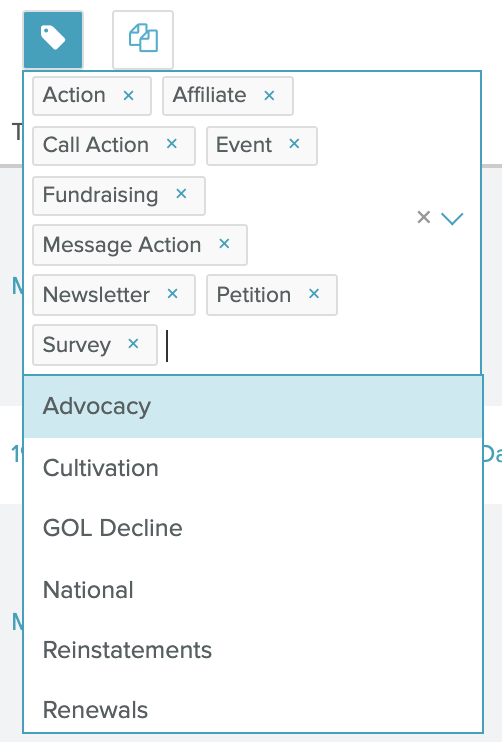502x754 pixels.
Task: Select Cultivation from the list
Action: pos(253,468)
